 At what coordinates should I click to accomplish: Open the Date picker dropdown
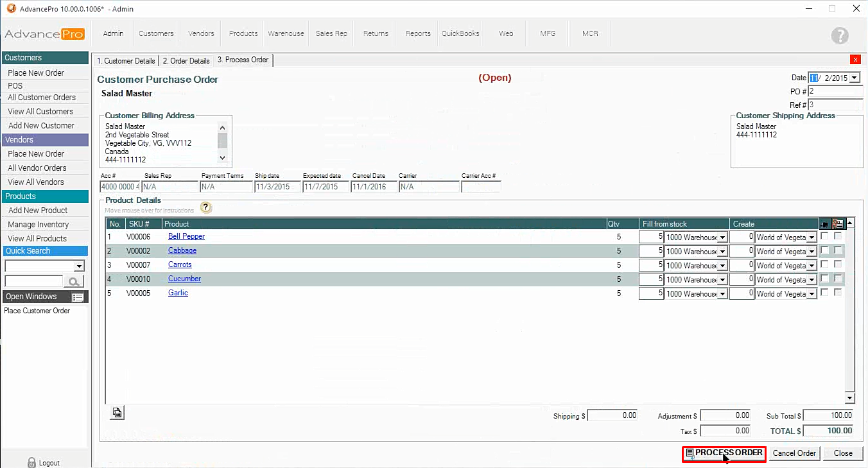pos(854,78)
